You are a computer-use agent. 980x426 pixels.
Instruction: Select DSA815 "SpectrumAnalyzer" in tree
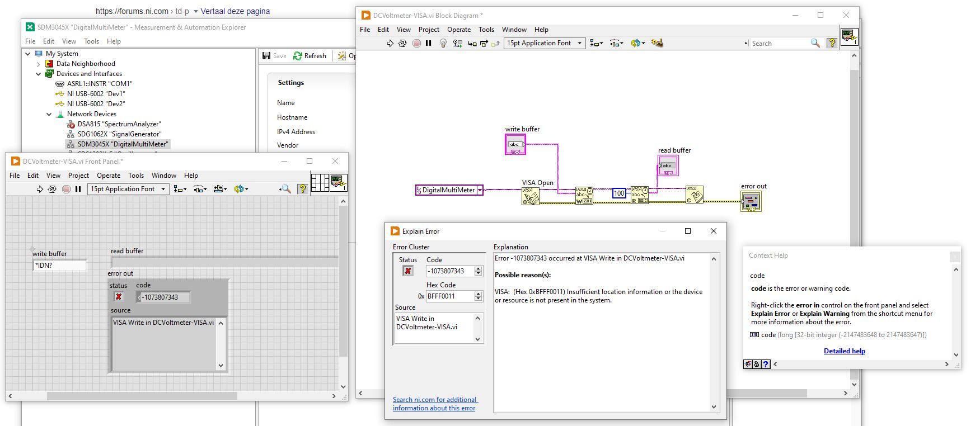[x=119, y=124]
